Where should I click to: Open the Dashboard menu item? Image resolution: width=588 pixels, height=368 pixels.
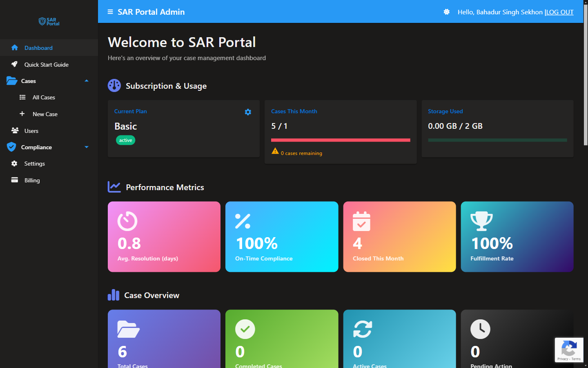click(x=38, y=47)
